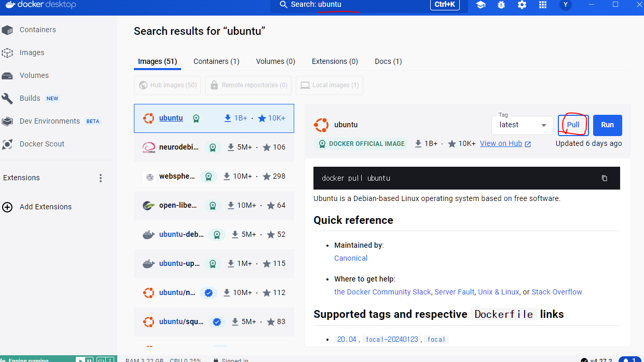Toggle the Local images (1) filter
644x362 pixels.
330,85
